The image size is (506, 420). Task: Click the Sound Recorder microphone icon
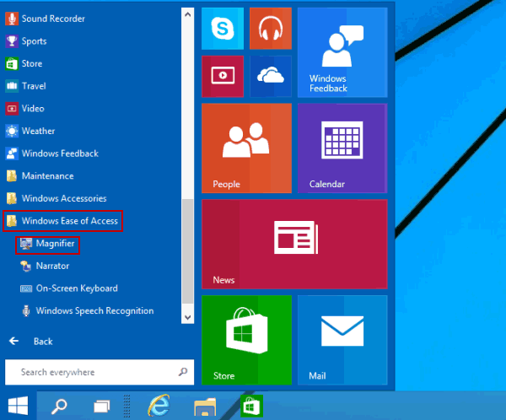coord(12,19)
